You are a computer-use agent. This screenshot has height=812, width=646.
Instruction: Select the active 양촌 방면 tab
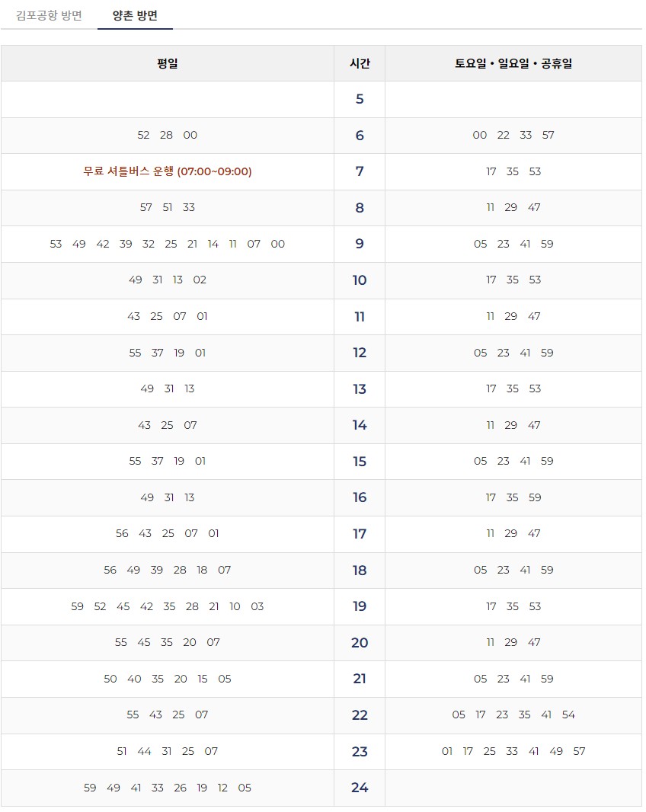135,14
